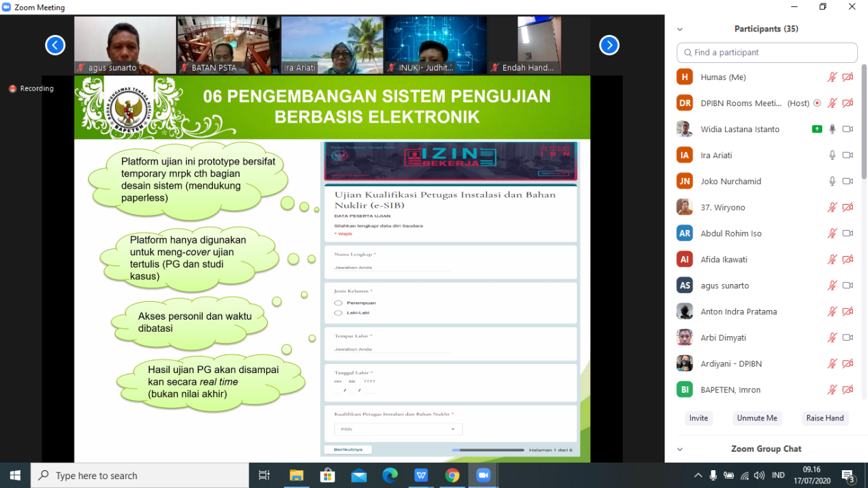
Task: Click the Berikutnya button on the form
Action: [348, 450]
